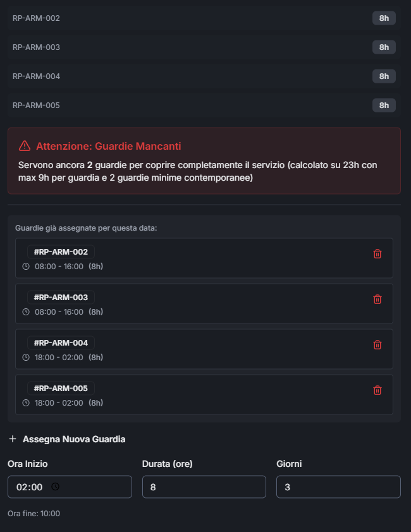This screenshot has height=532, width=411.
Task: Select the #RP-ARM-002 badge
Action: coord(61,252)
